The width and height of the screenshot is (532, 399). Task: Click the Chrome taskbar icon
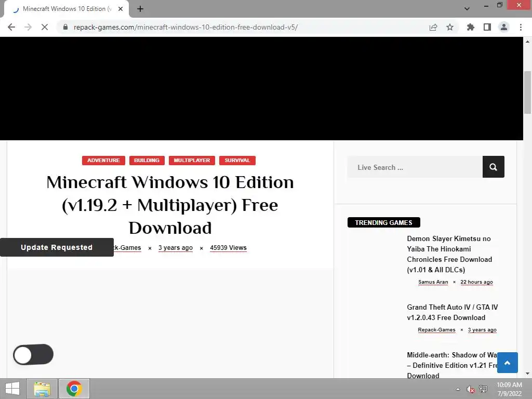pyautogui.click(x=74, y=389)
